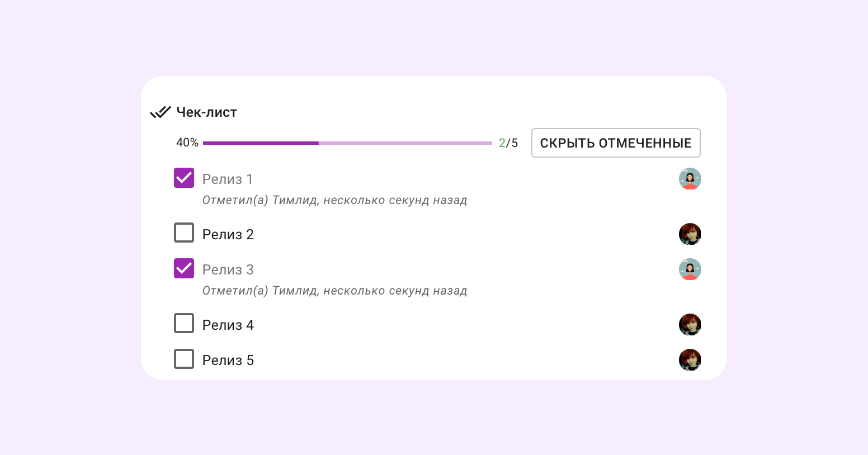Open the Релиз 4 item text
Viewport: 868px width, 455px height.
(x=228, y=325)
